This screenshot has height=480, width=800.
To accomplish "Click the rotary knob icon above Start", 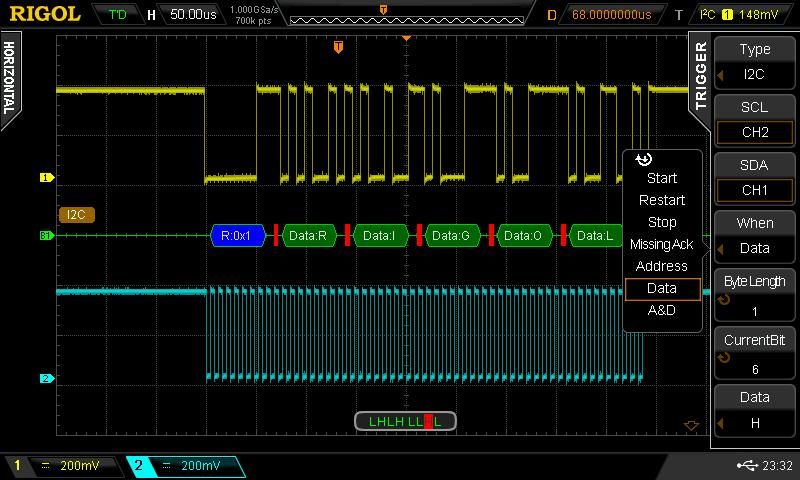I will (643, 159).
